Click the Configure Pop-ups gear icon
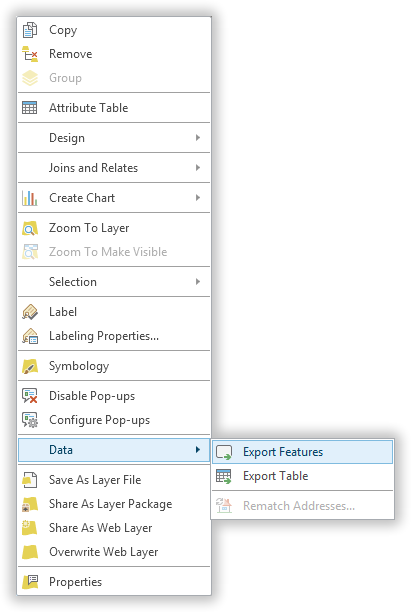This screenshot has width=411, height=612. click(30, 420)
